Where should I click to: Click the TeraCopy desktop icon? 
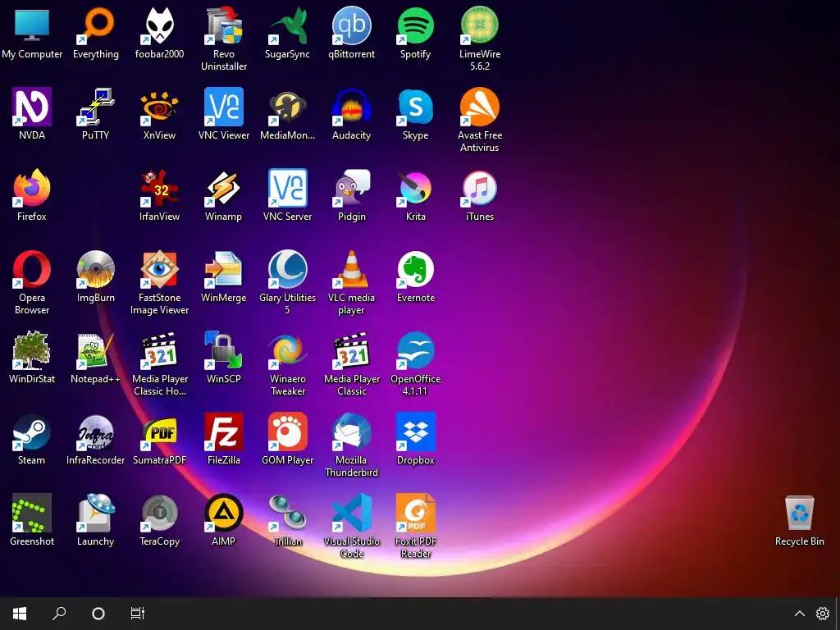159,514
